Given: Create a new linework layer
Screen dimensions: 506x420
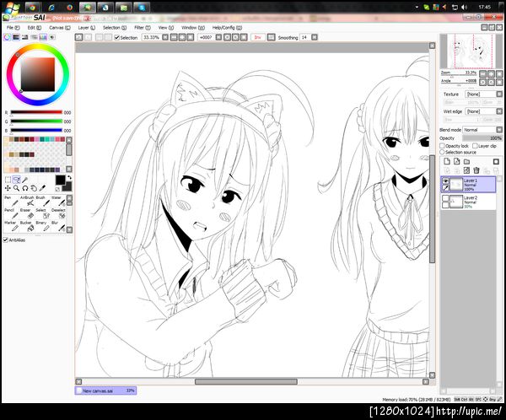Looking at the screenshot, I should point(456,161).
